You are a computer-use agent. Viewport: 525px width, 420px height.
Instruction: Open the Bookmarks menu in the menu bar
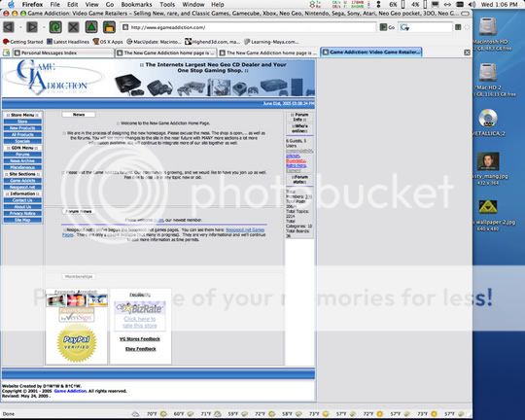tap(136, 4)
